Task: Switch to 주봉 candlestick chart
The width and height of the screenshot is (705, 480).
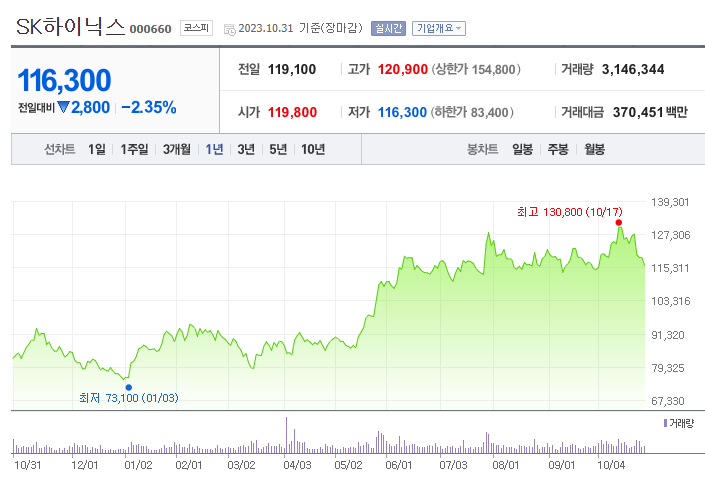Action: click(x=558, y=149)
